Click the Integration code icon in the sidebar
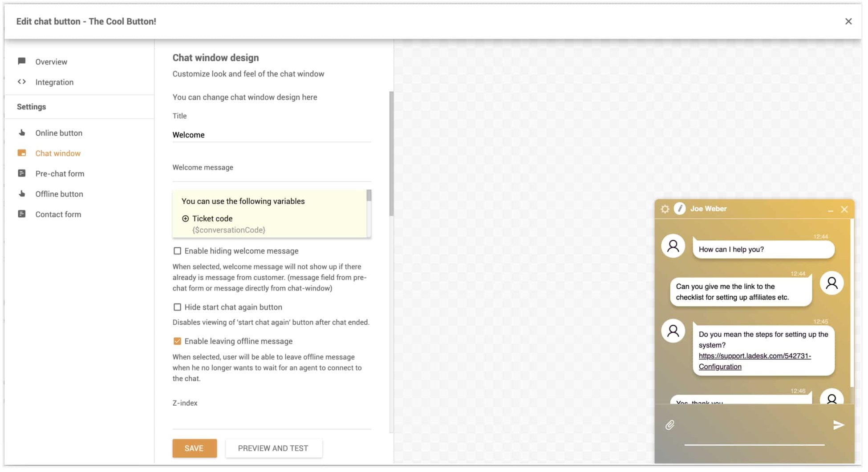868x472 pixels. click(21, 82)
